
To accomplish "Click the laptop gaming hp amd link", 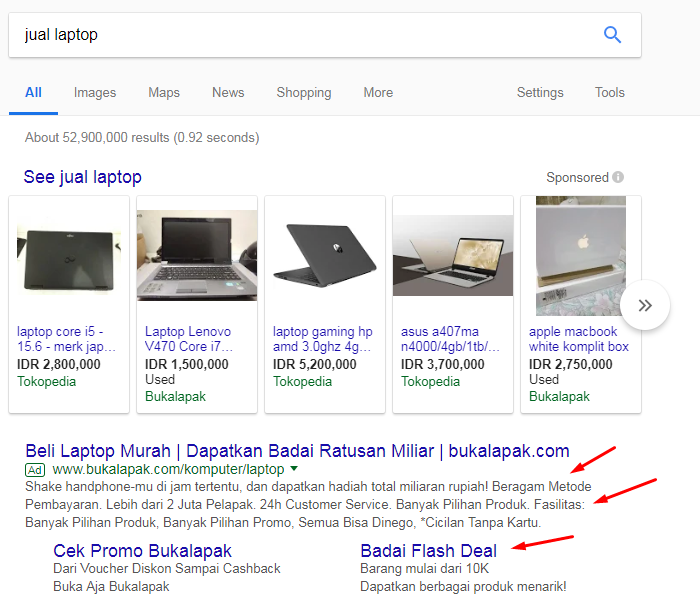I will pos(322,339).
